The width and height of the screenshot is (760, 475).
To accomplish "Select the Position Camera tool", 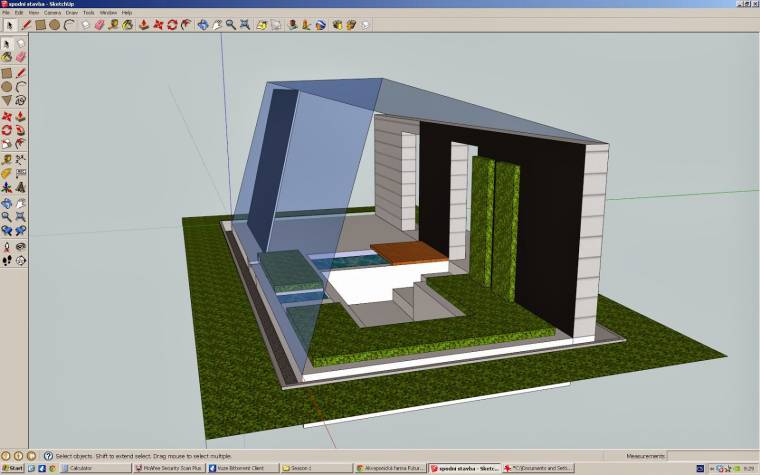I will pyautogui.click(x=7, y=245).
